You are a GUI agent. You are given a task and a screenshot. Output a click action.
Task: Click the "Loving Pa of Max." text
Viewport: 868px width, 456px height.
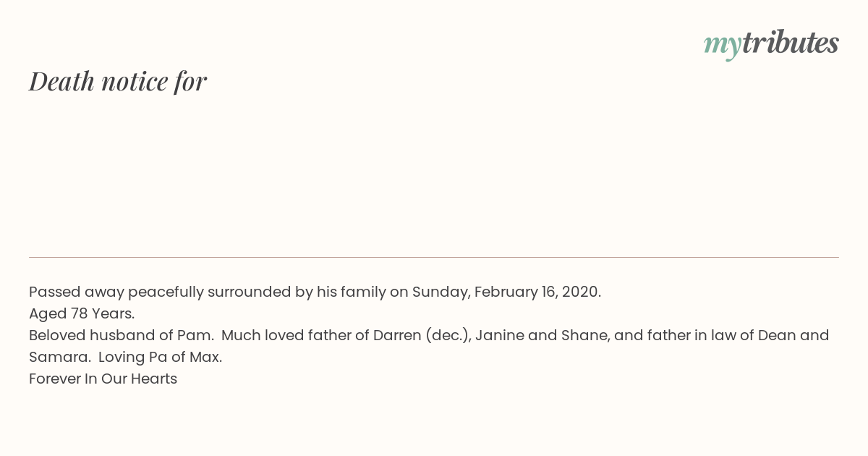coord(160,358)
